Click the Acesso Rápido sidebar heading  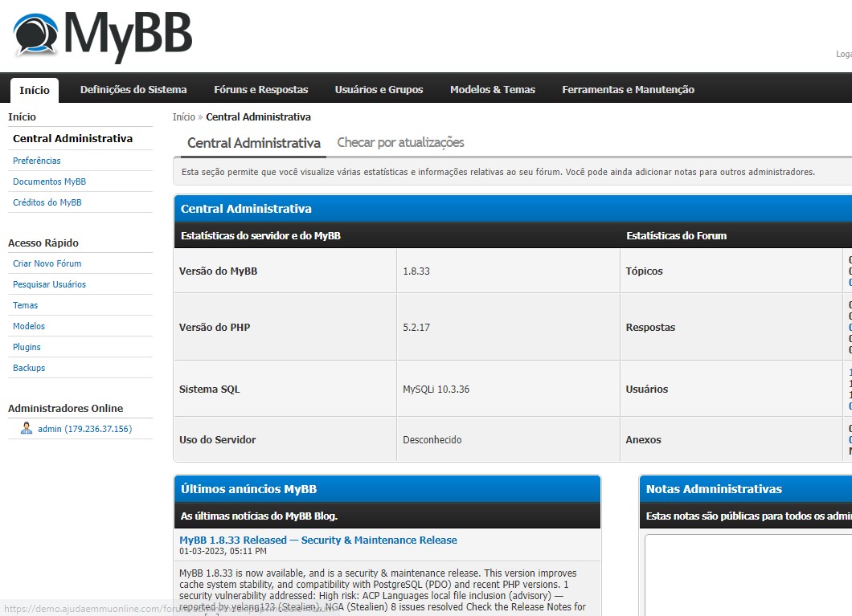[x=43, y=243]
